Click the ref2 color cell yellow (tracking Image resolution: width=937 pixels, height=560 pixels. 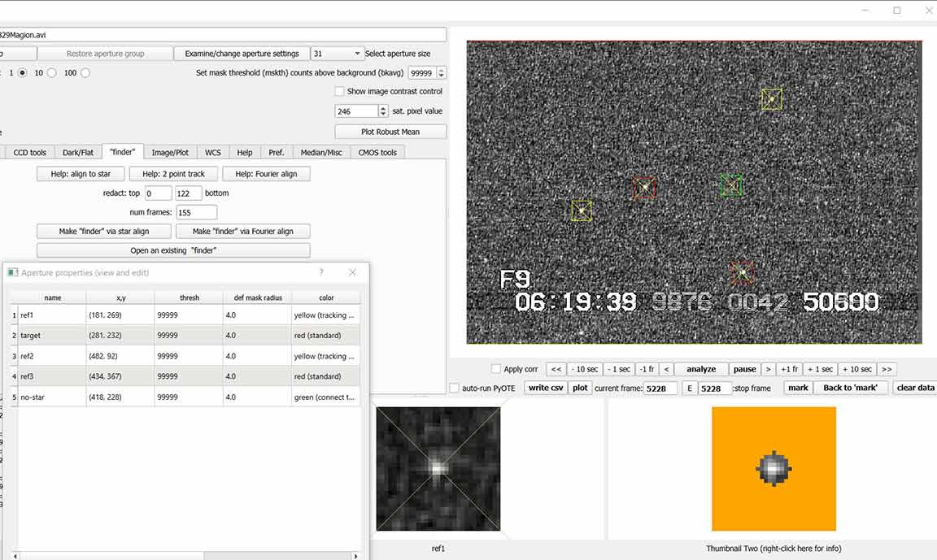tap(325, 356)
